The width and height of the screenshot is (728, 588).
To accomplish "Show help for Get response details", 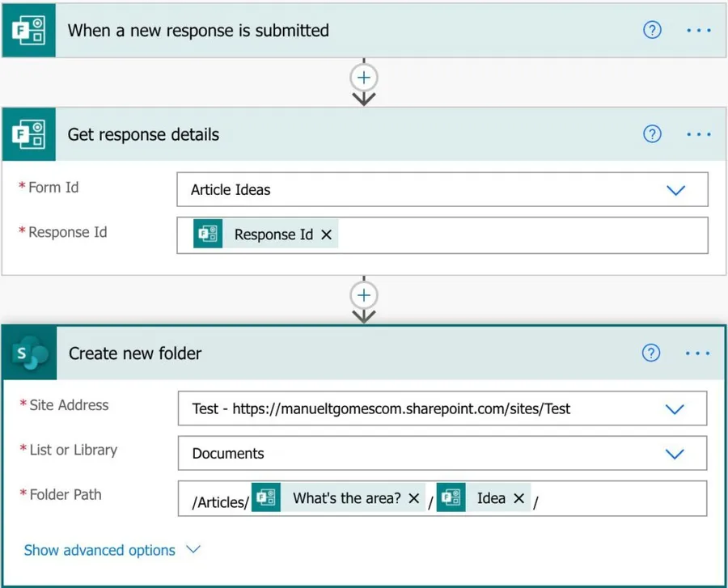I will pyautogui.click(x=652, y=134).
